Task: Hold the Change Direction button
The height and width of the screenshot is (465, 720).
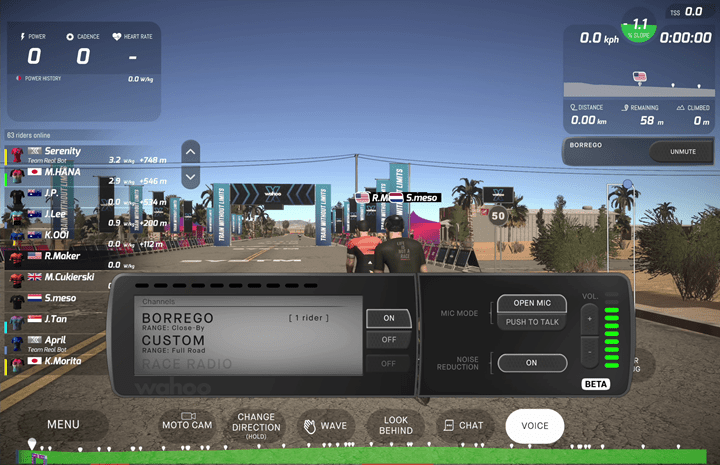Action: [x=256, y=426]
